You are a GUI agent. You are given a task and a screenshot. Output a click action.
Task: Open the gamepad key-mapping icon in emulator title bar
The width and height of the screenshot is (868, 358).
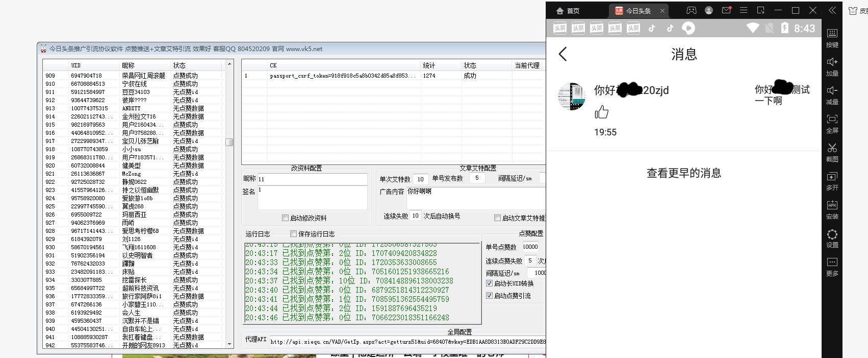coord(691,10)
